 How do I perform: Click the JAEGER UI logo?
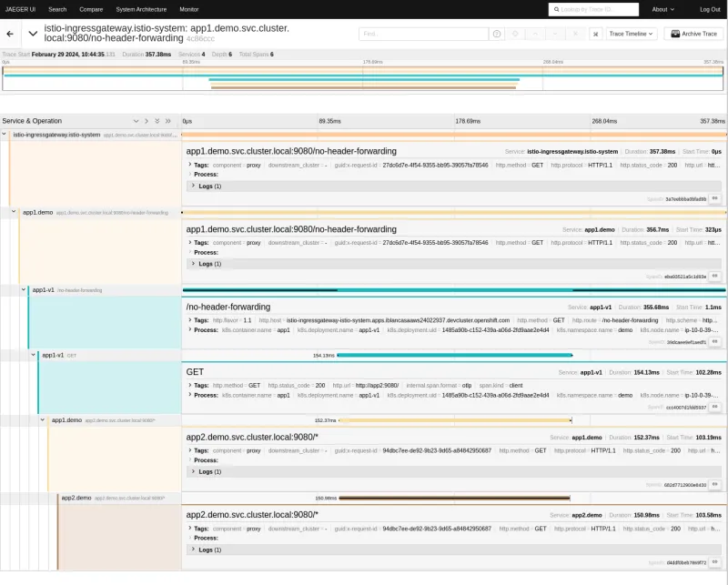[20, 9]
